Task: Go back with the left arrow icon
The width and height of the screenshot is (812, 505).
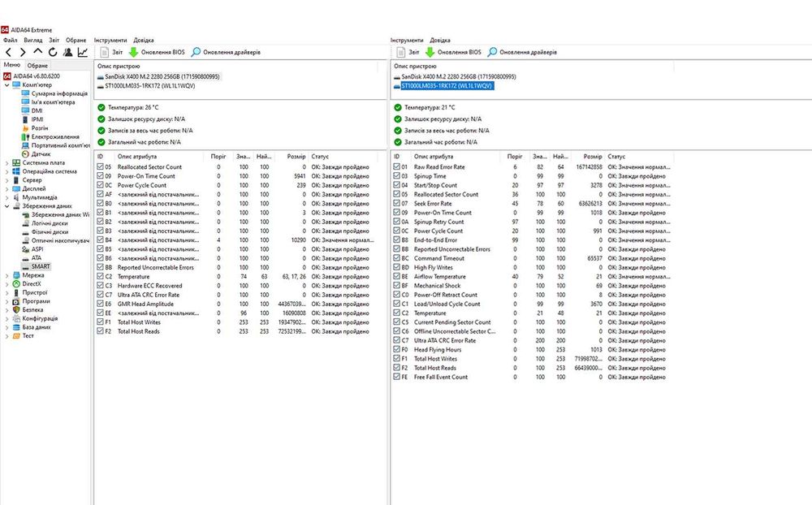Action: coord(8,52)
